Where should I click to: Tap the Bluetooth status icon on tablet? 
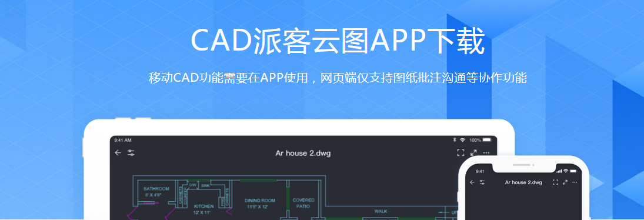[x=455, y=140]
